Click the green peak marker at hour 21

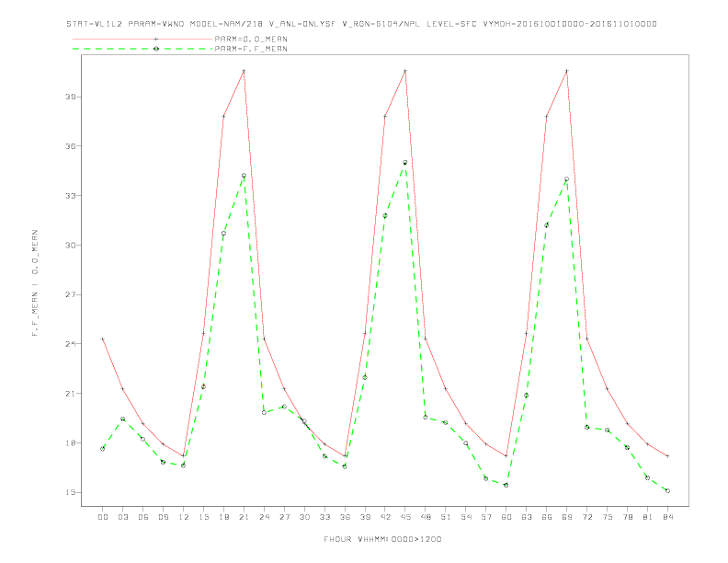coord(244,176)
